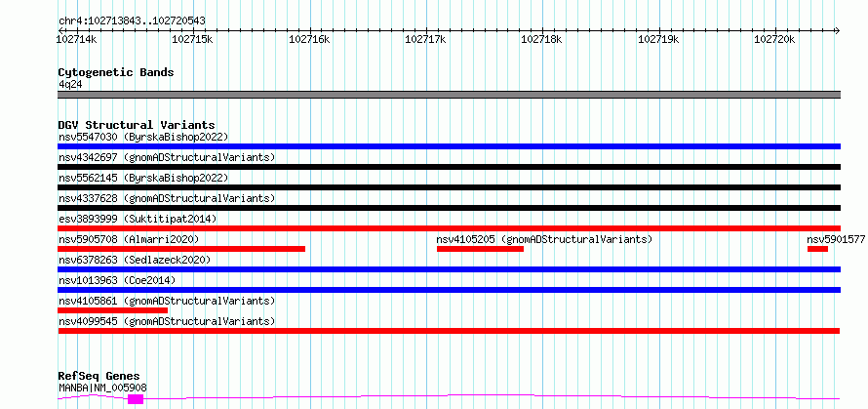Click the blue bar for nsv1013963
Screen dimensions: 868x409
click(x=450, y=290)
